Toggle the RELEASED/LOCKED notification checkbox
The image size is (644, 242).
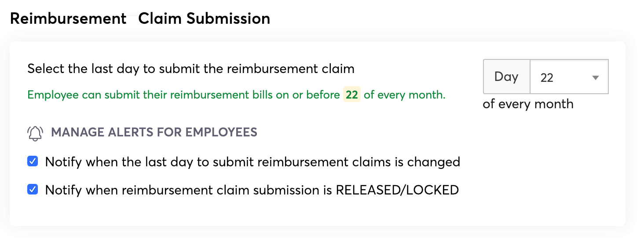[33, 190]
